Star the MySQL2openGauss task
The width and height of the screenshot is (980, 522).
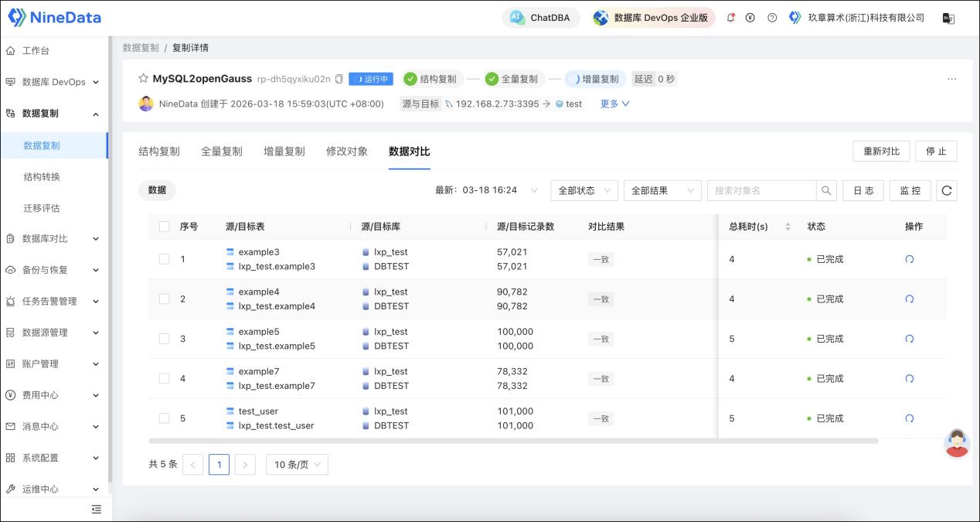coord(143,78)
